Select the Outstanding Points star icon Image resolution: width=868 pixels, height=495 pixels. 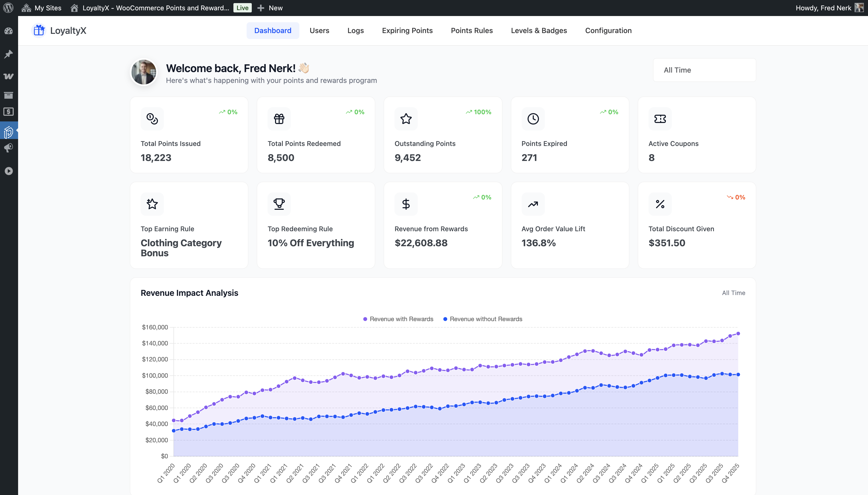point(406,119)
